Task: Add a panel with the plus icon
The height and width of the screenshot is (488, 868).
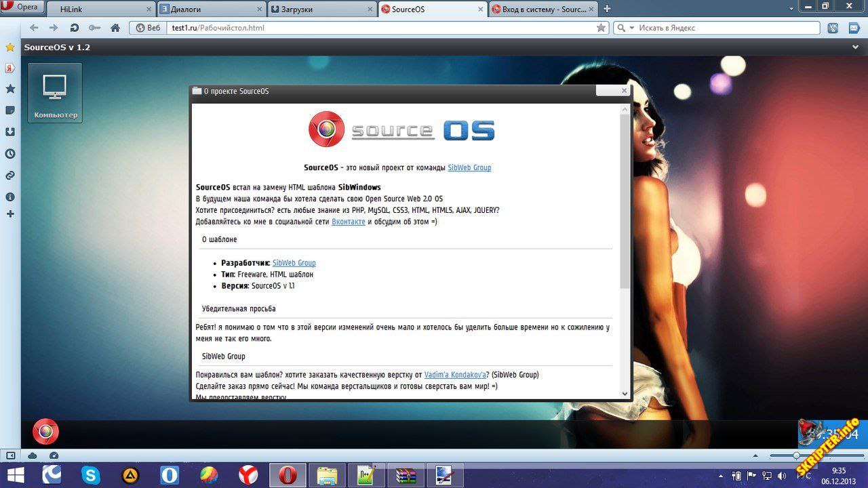Action: click(x=10, y=214)
